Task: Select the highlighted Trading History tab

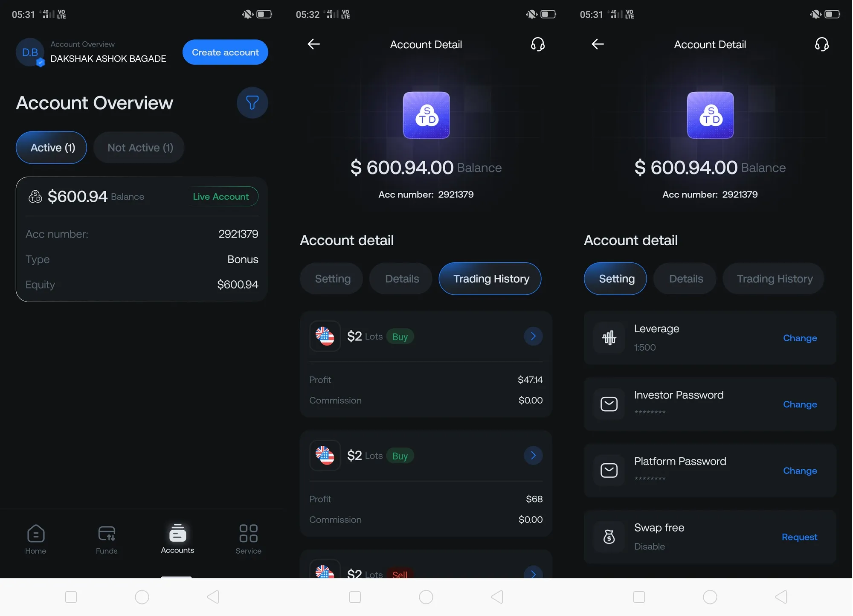Action: (x=490, y=279)
